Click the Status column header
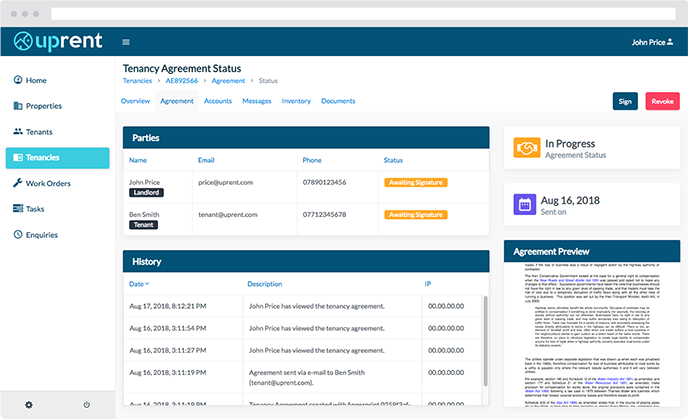The height and width of the screenshot is (419, 688). (393, 160)
